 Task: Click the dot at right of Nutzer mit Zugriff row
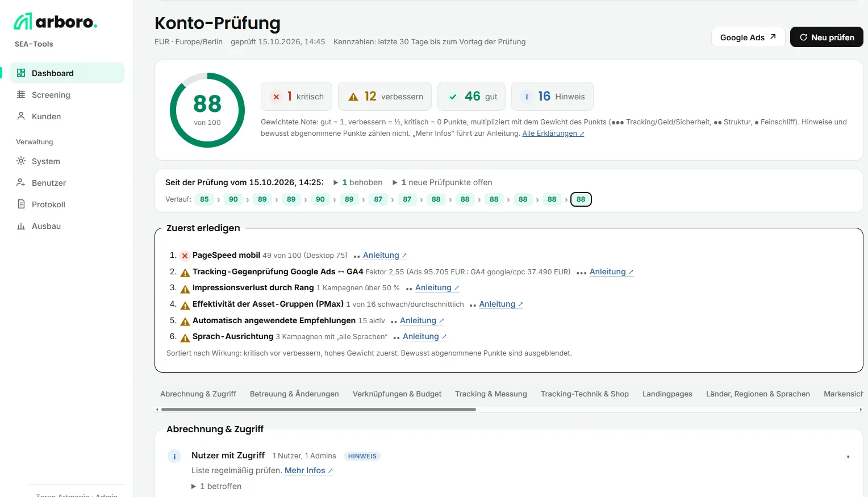click(x=848, y=457)
